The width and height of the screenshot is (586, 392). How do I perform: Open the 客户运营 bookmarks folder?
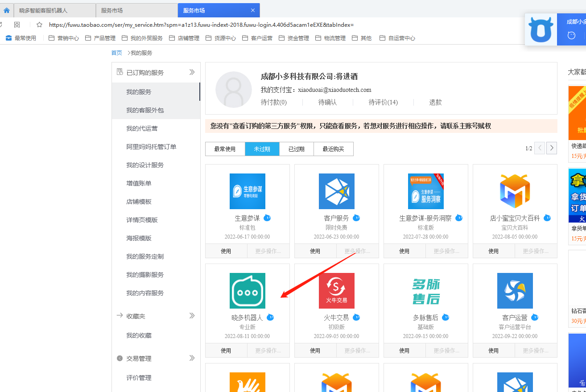point(257,38)
